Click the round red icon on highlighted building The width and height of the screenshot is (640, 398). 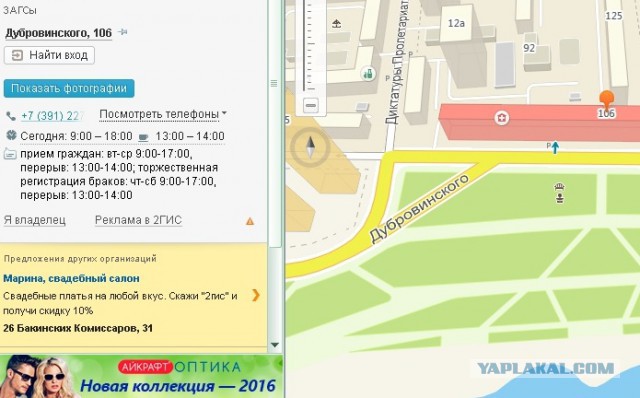tap(502, 119)
